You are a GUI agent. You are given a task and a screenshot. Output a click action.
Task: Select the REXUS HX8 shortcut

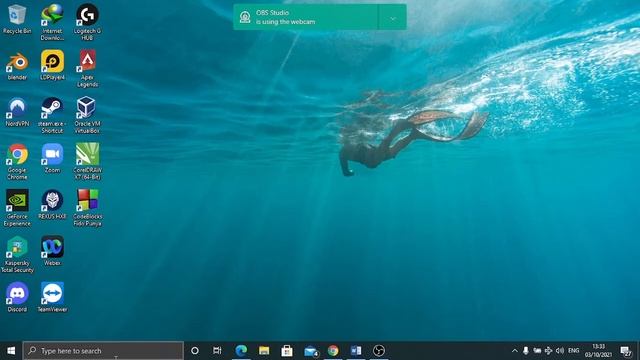pos(52,205)
